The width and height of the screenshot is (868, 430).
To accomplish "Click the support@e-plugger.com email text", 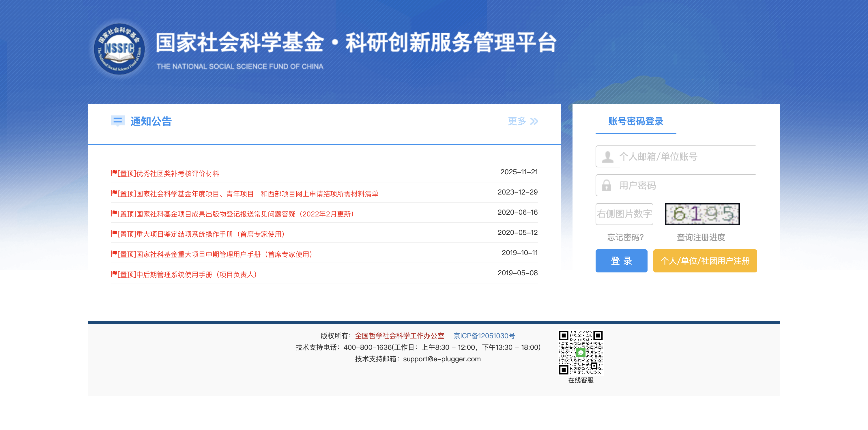I will 442,359.
